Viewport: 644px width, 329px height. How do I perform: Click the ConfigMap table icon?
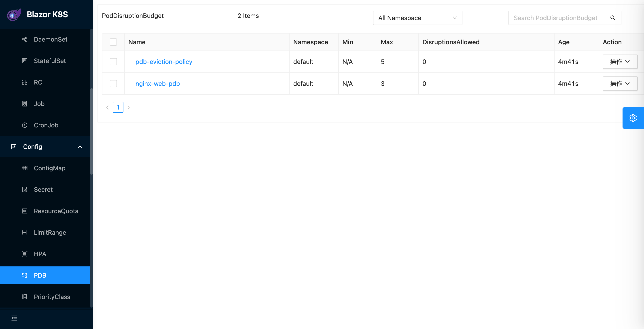point(25,168)
